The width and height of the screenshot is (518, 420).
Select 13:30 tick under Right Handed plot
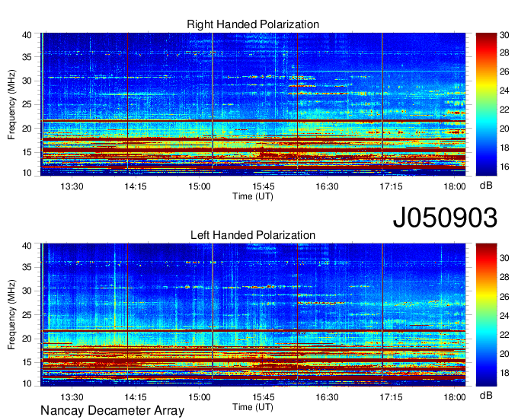(72, 186)
